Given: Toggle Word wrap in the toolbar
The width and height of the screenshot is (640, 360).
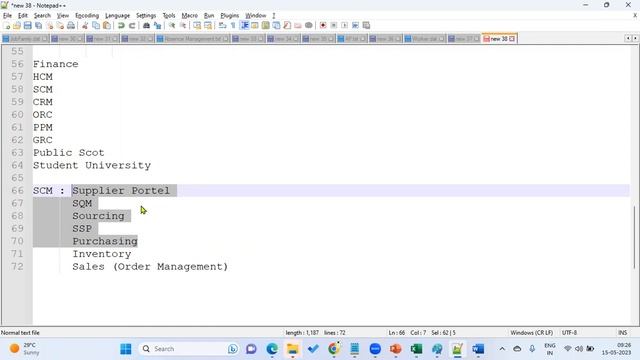Looking at the screenshot, I should click(x=222, y=25).
